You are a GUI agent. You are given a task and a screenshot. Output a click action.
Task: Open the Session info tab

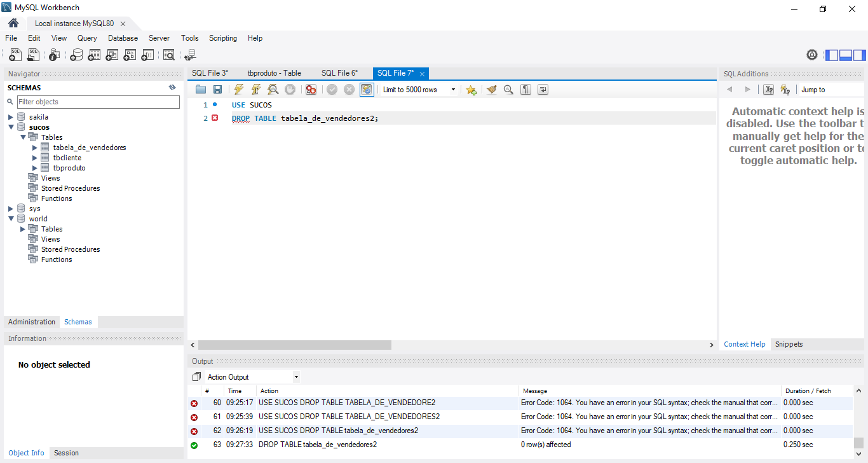coord(66,453)
